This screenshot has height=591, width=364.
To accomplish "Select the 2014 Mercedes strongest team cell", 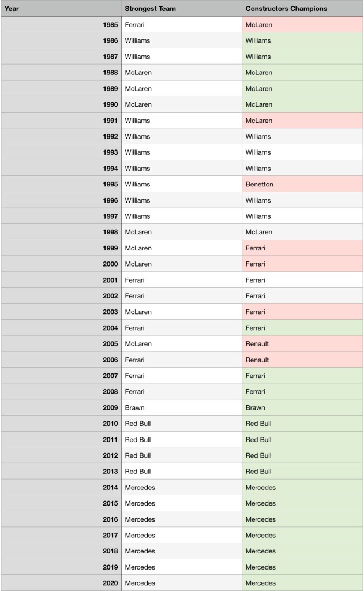I will [x=181, y=487].
